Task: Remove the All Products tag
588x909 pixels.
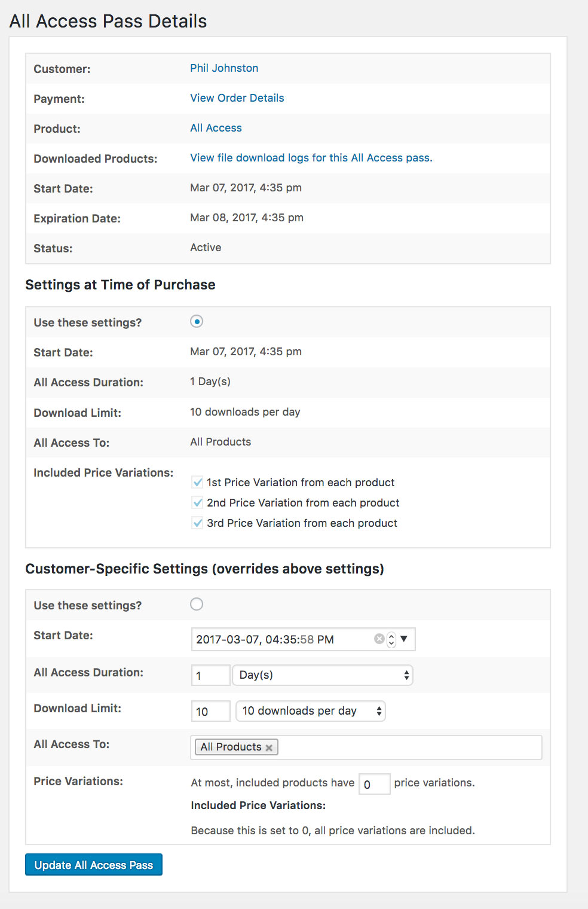Action: click(x=269, y=748)
